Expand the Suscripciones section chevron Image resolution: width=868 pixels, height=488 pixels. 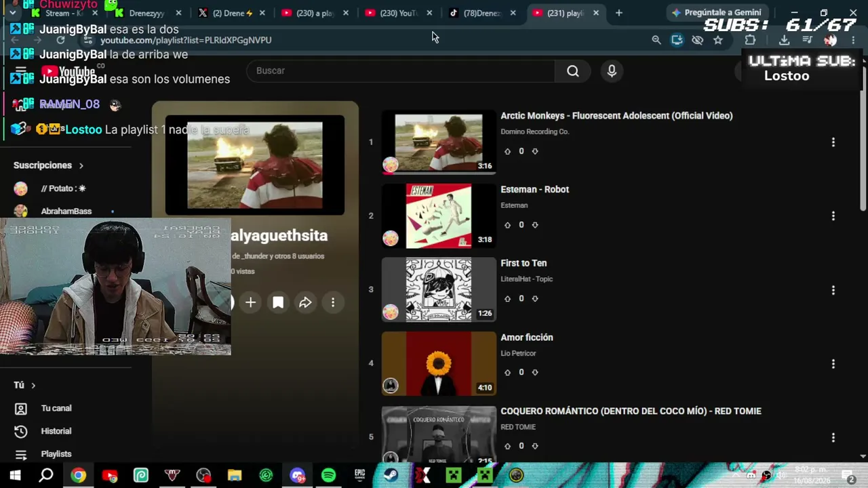(x=81, y=165)
